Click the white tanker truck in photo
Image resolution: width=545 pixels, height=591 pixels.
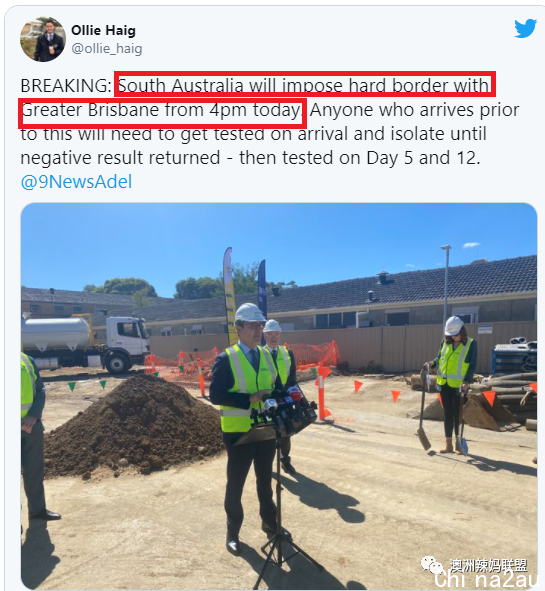click(86, 343)
